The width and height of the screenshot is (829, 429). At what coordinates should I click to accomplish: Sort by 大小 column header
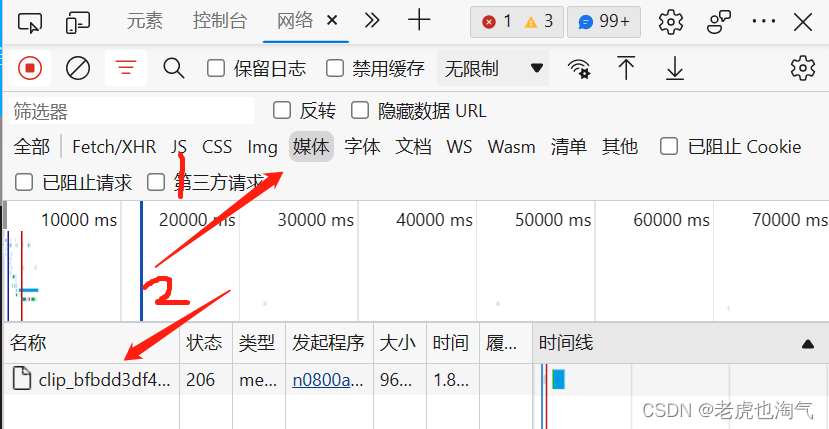(400, 343)
